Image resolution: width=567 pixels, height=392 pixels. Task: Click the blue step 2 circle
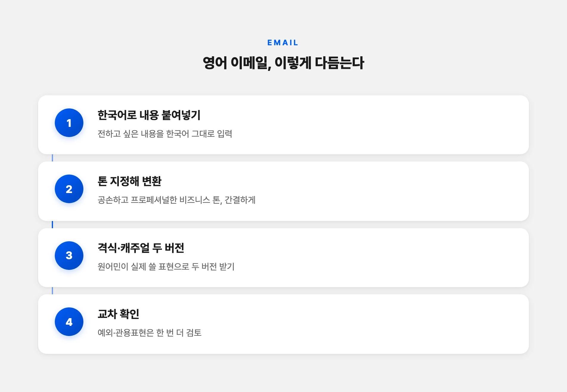[x=69, y=189]
